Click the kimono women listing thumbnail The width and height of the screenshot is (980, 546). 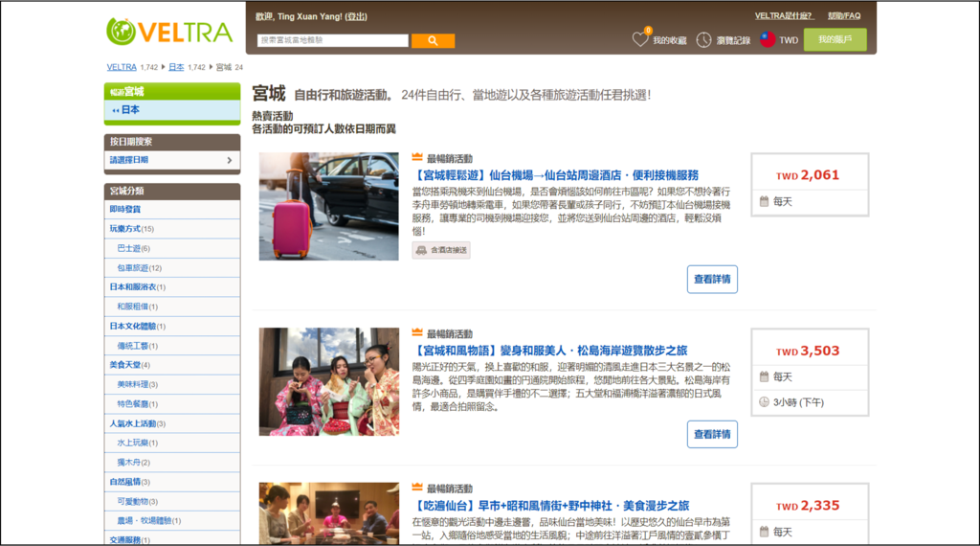pos(329,381)
